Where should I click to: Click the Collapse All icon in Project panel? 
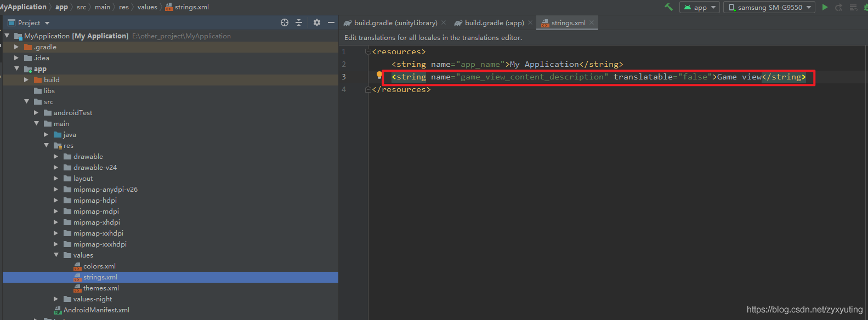click(x=299, y=22)
